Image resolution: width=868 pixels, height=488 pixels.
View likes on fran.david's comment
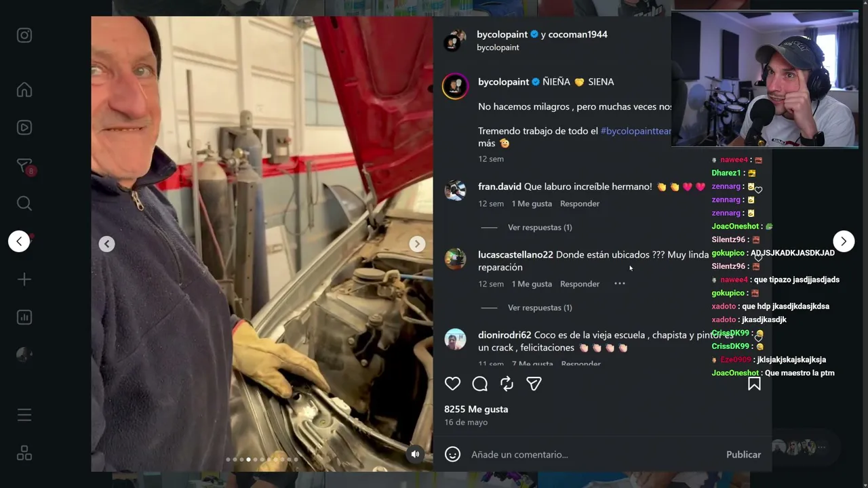pos(532,203)
